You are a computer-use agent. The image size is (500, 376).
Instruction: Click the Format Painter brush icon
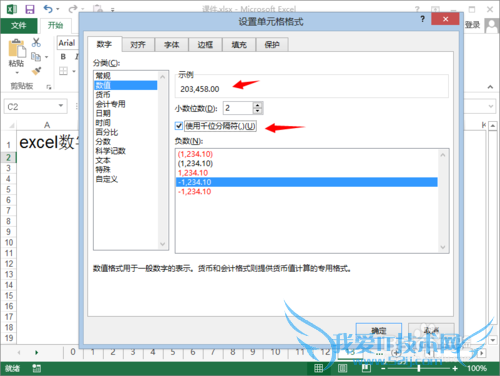36,71
